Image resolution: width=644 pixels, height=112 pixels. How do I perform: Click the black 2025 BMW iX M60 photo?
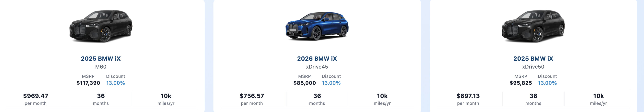(101, 26)
